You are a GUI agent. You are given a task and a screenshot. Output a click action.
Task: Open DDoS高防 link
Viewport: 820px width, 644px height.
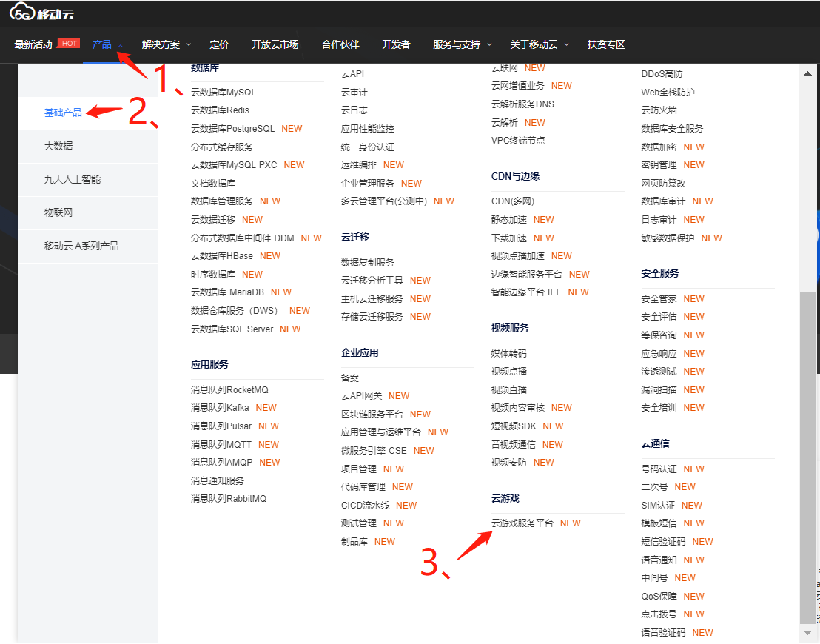[x=662, y=74]
